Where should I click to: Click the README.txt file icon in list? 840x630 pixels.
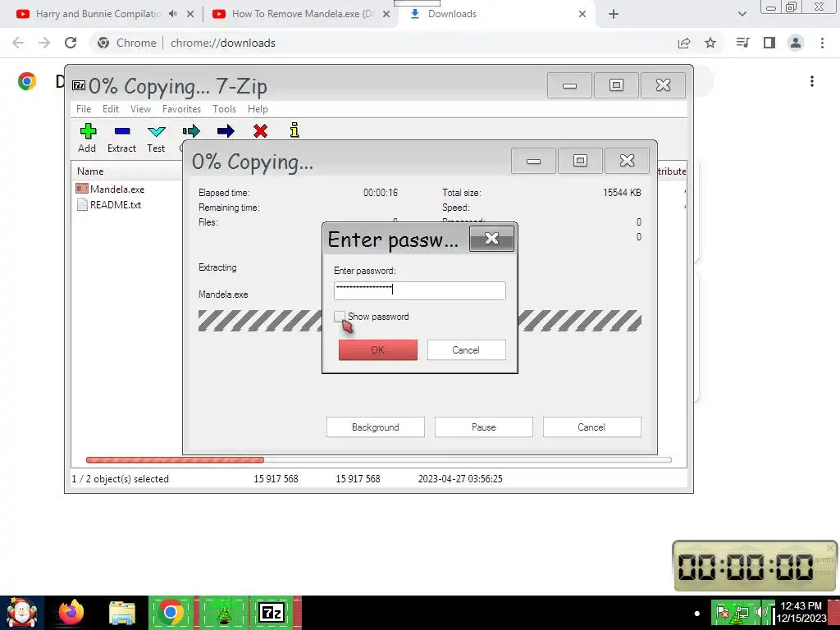pos(82,204)
